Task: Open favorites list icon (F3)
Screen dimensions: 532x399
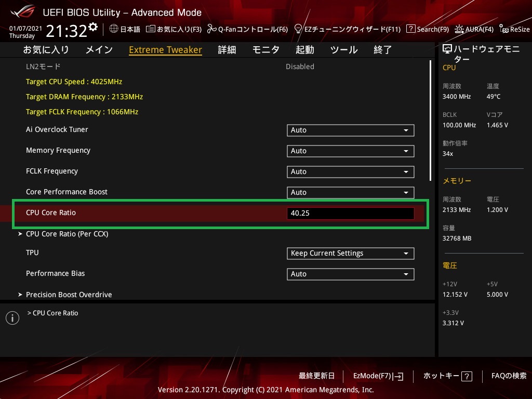Action: coord(150,29)
